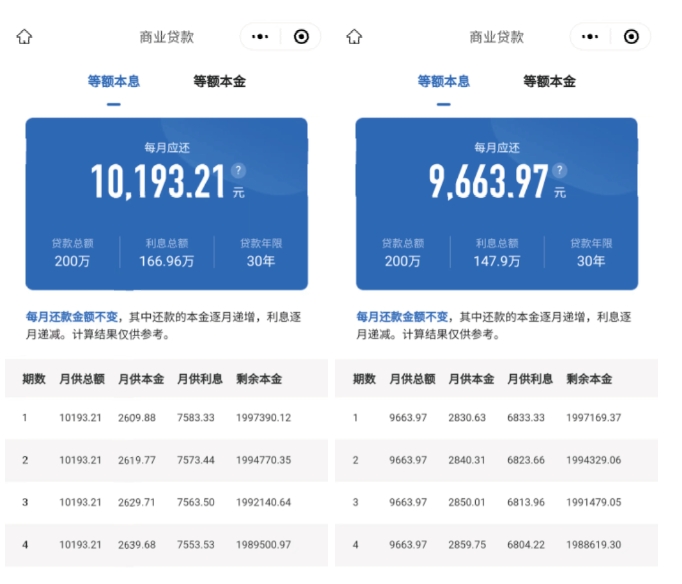Click interest cell 7583.33
The width and height of the screenshot is (682, 584).
pos(196,418)
